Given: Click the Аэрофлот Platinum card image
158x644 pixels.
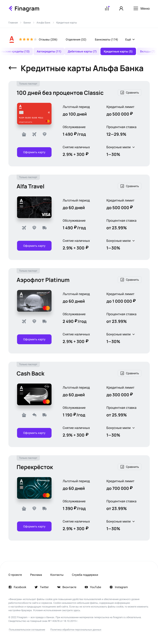Looking at the screenshot, I should (34, 301).
